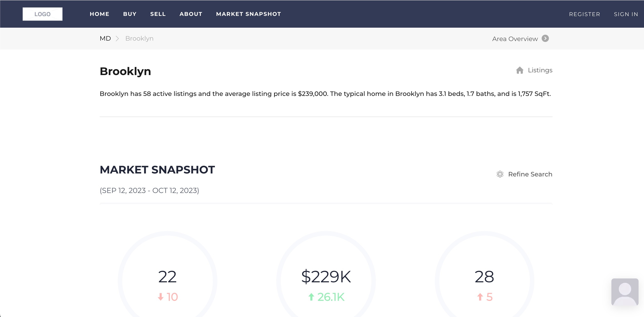Screen dimensions: 644x317
Task: Select ABOUT in the navigation bar
Action: click(191, 14)
